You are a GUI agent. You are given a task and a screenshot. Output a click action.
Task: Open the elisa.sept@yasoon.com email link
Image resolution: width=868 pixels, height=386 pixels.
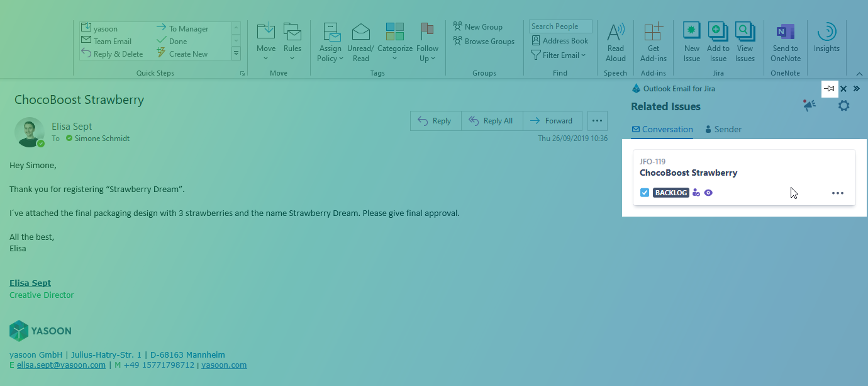coord(61,365)
